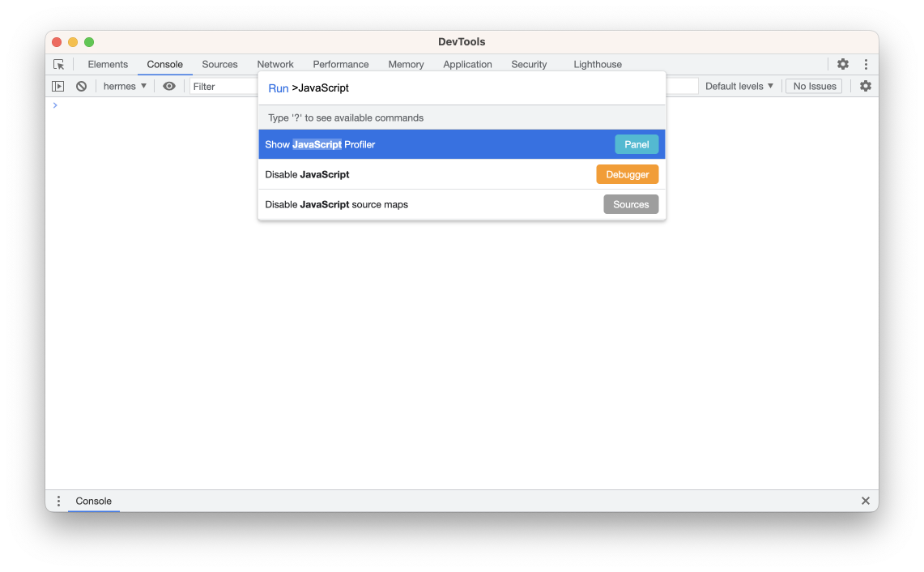Click the No Issues button
Image resolution: width=924 pixels, height=572 pixels.
(x=815, y=86)
